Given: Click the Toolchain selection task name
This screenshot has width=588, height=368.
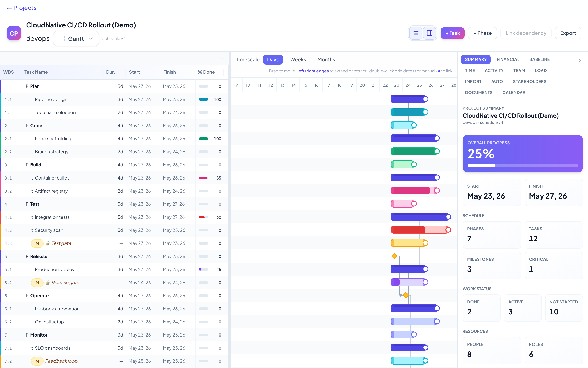Looking at the screenshot, I should [x=55, y=112].
